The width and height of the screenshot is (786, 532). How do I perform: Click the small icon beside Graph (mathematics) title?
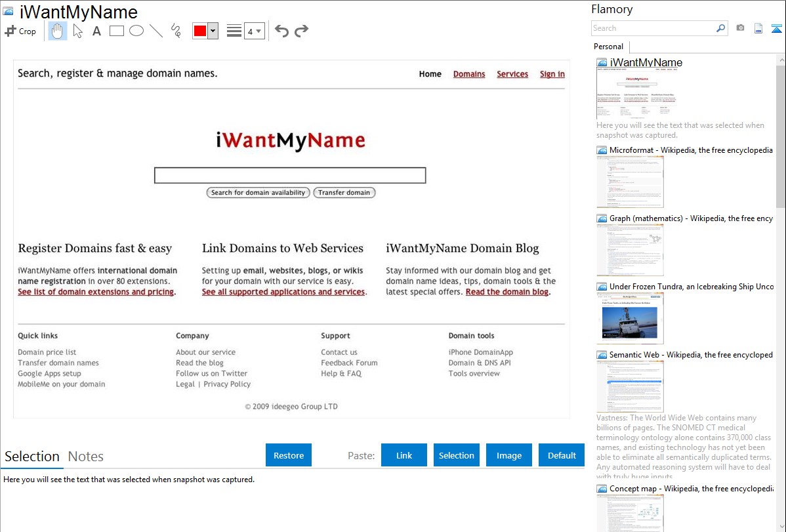point(602,218)
